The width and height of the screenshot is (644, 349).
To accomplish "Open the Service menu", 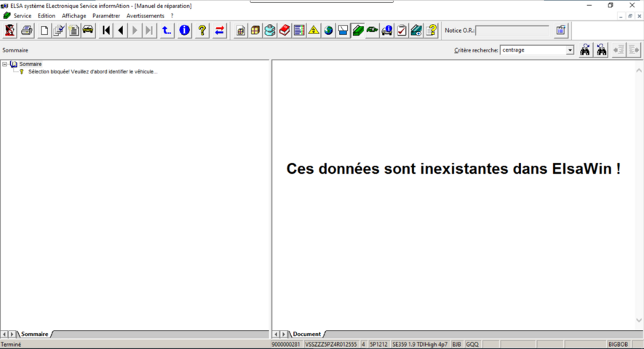I will (22, 15).
